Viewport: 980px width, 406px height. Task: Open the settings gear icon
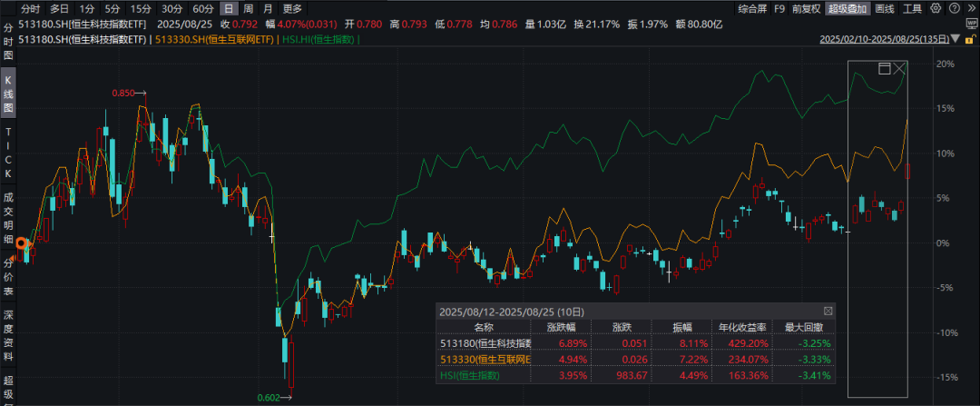pyautogui.click(x=936, y=8)
